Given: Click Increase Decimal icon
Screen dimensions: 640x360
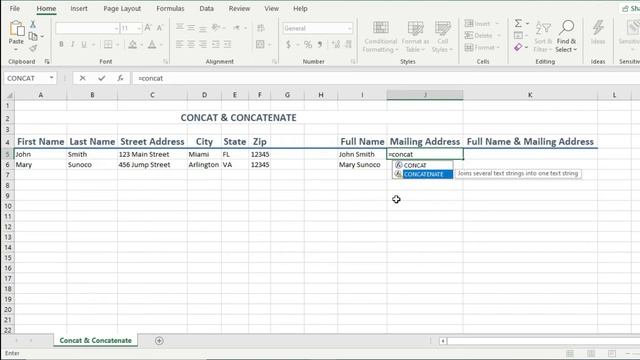Looking at the screenshot, I should point(336,44).
